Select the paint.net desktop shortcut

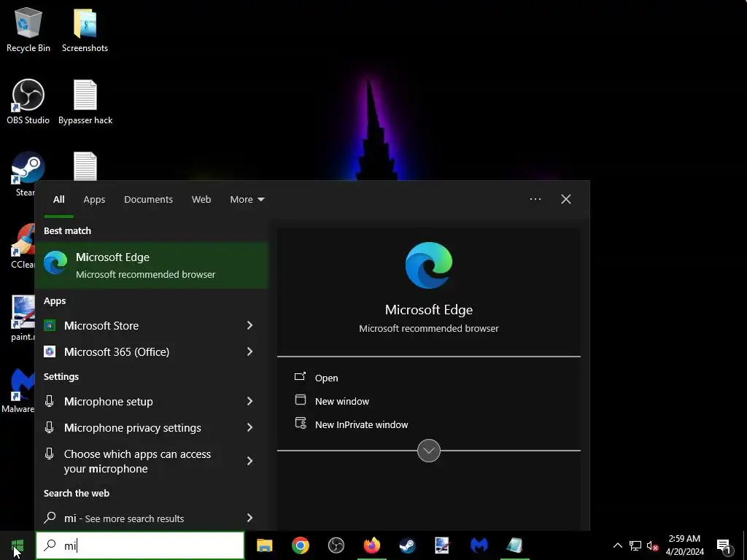point(23,318)
